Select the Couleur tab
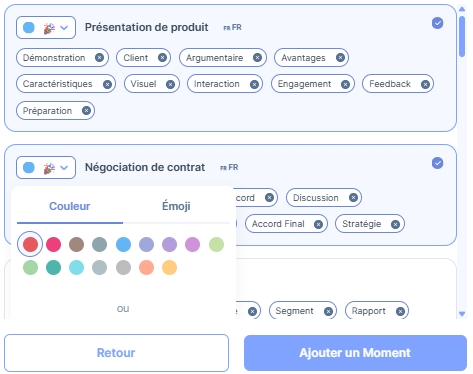Viewport: 473px width, 374px height. pos(70,206)
